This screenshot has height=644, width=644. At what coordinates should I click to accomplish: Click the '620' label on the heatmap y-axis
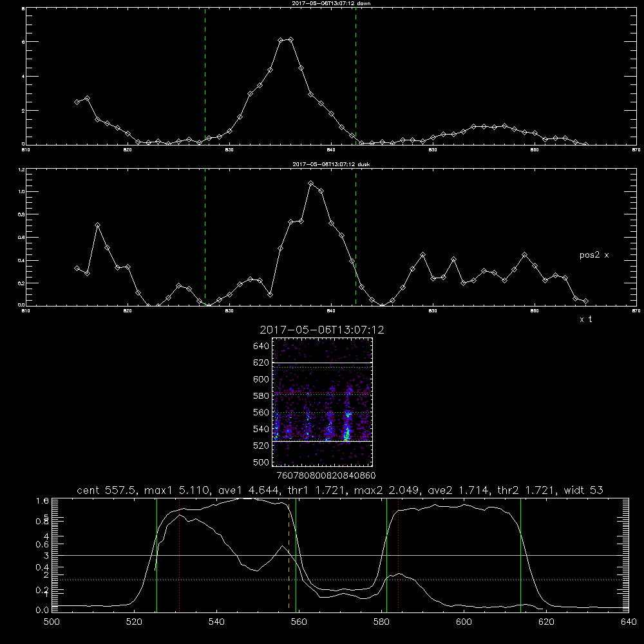[261, 363]
